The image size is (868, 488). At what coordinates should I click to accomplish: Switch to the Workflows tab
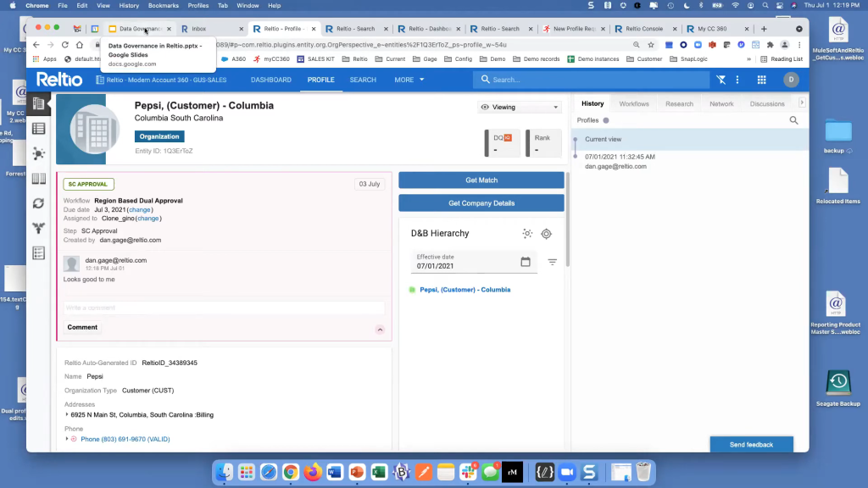coord(634,103)
